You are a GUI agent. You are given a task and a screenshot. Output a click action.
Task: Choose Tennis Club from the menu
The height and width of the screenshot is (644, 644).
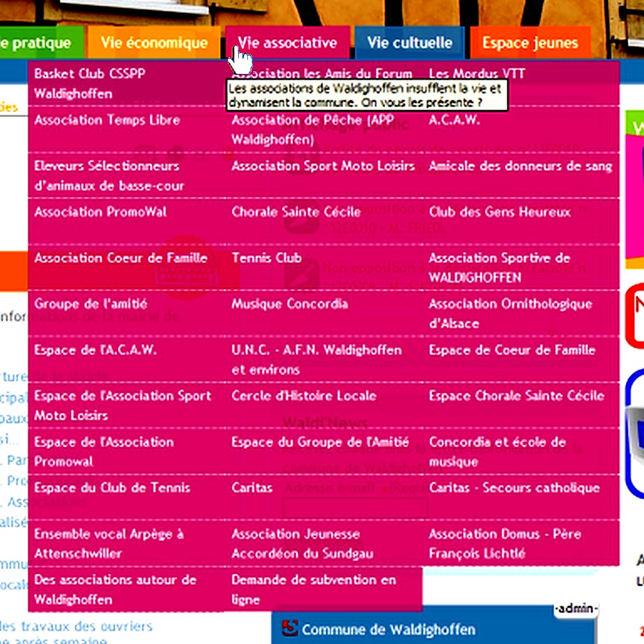(267, 258)
